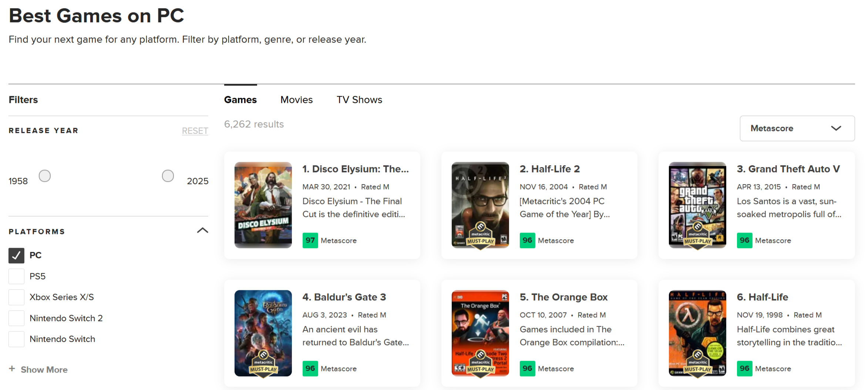Viewport: 868px width, 390px height.
Task: Click the 'Best Games on PC' heading
Action: pyautogui.click(x=97, y=16)
